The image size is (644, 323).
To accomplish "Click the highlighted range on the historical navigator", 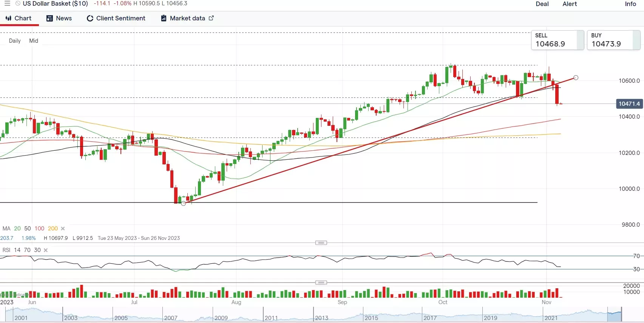I will click(614, 314).
